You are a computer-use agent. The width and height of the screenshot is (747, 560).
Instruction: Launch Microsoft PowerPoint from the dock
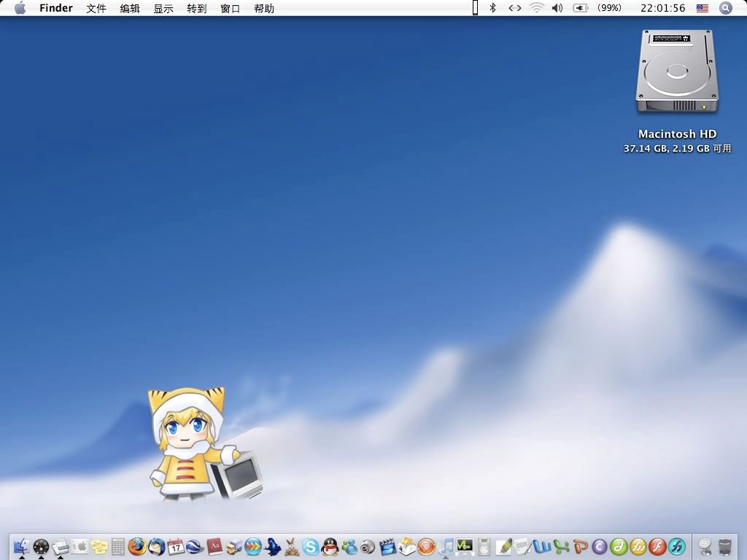581,547
